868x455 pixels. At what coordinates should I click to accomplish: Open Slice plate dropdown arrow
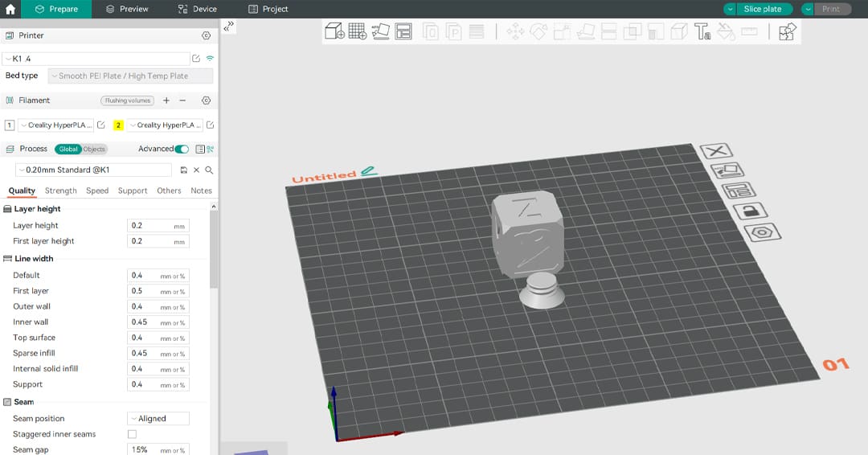pyautogui.click(x=730, y=9)
